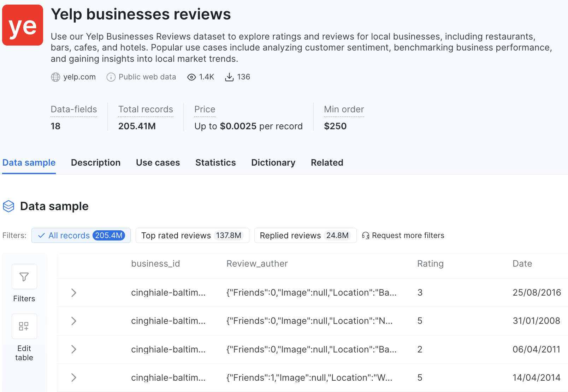Click the Review_auther column header

(x=257, y=264)
